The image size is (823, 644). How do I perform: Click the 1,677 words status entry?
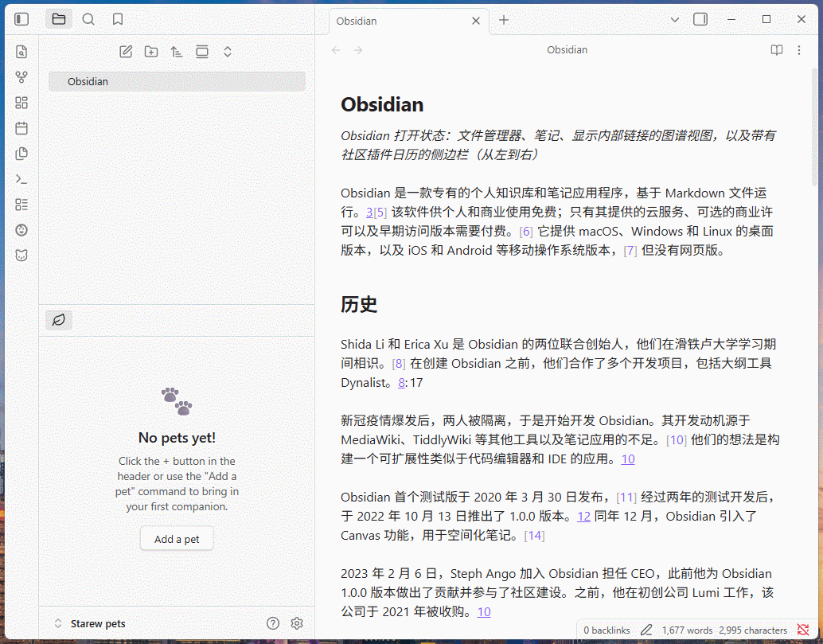tap(687, 630)
